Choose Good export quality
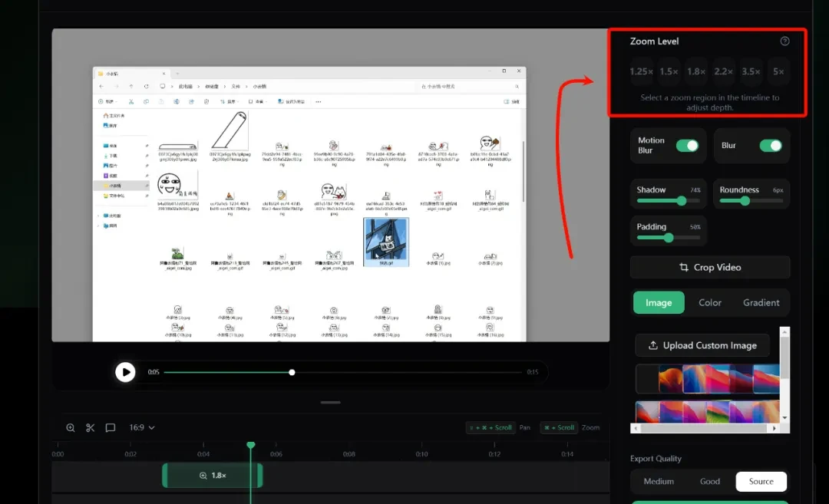This screenshot has width=829, height=504. pos(709,481)
